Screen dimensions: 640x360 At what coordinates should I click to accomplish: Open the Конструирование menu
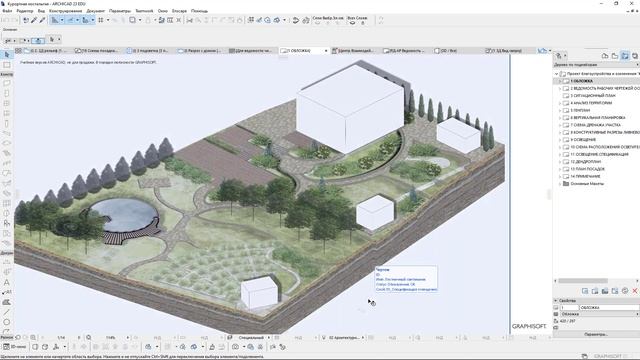pos(65,11)
